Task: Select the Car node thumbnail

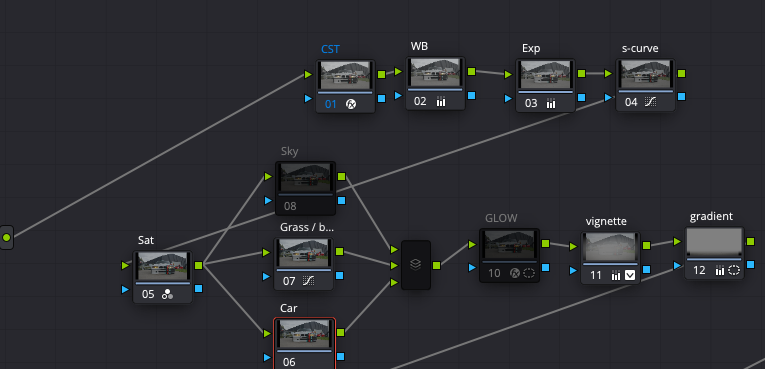Action: click(x=304, y=334)
